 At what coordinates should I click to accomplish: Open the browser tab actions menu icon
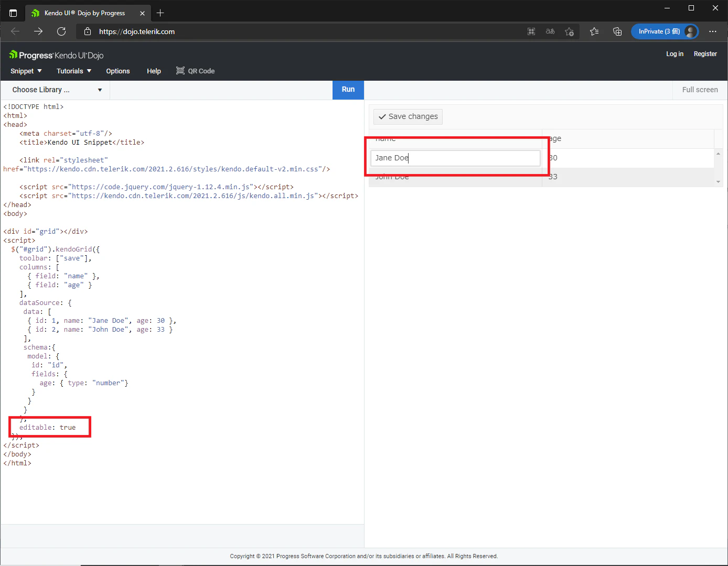click(x=13, y=13)
